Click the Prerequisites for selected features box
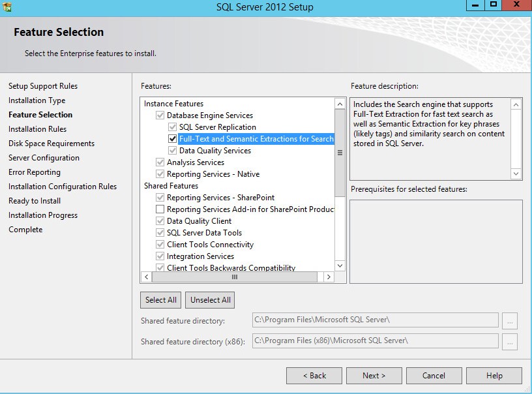This screenshot has height=394, width=532. tap(436, 241)
